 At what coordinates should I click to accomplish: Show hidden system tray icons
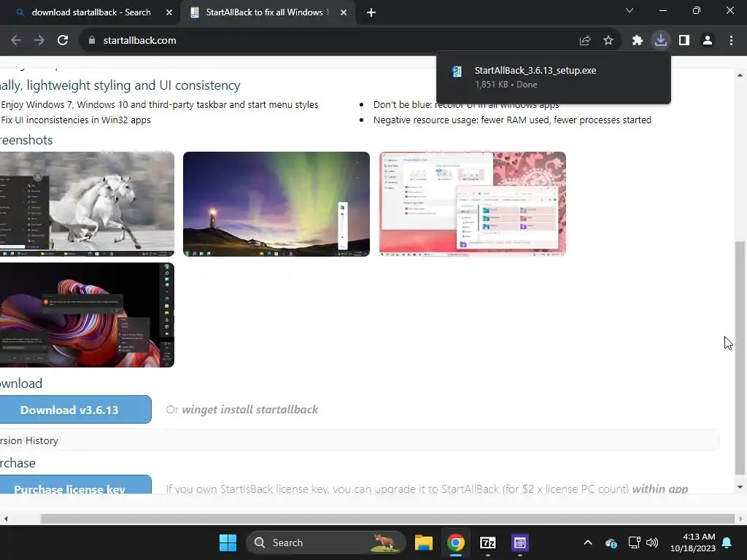coord(588,542)
